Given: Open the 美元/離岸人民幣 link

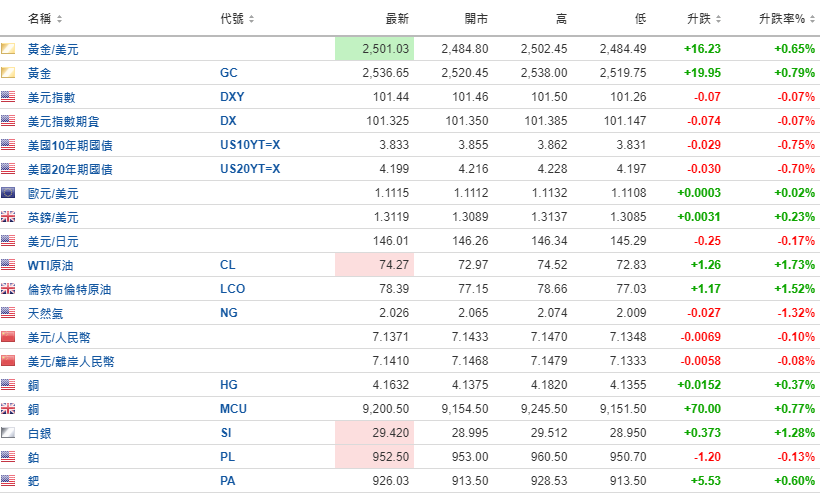Looking at the screenshot, I should [x=71, y=361].
